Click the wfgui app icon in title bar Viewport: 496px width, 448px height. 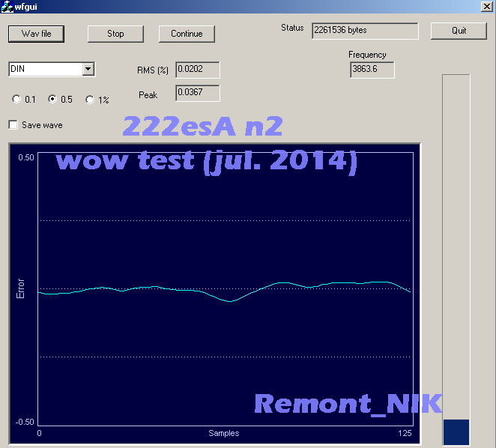coord(7,5)
